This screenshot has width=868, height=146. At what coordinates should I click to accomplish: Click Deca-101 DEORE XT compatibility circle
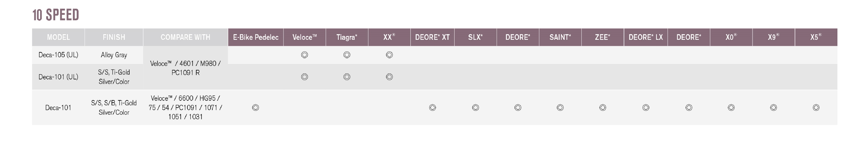coord(432,107)
